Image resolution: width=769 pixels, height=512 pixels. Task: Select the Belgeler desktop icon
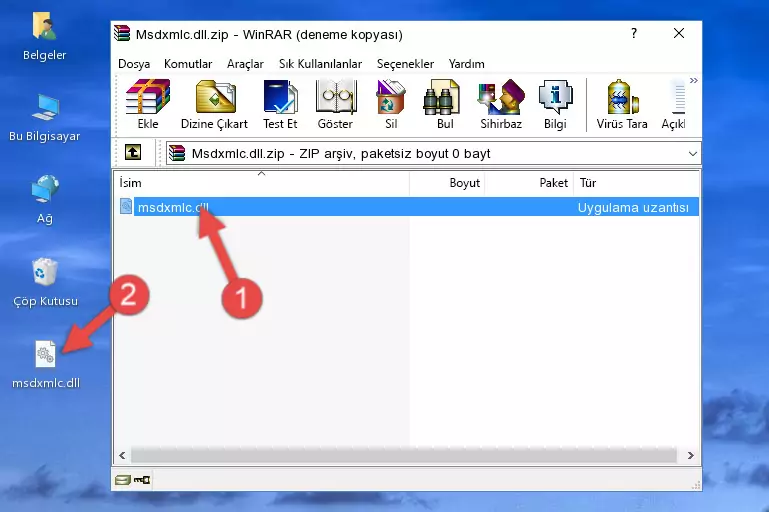coord(45,37)
